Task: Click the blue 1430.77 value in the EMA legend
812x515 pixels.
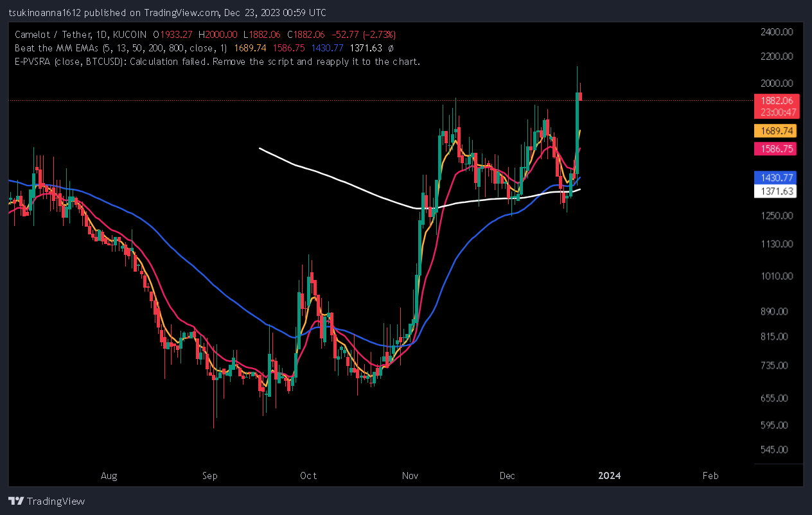Action: coord(328,48)
